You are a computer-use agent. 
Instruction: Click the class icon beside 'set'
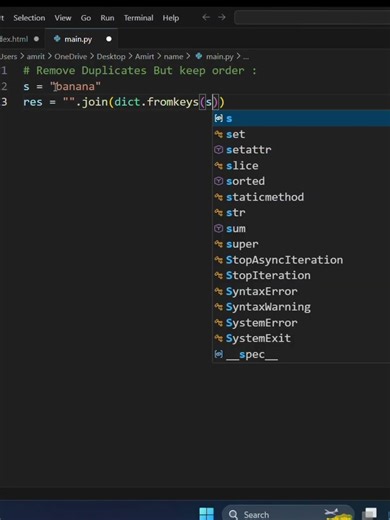click(219, 134)
